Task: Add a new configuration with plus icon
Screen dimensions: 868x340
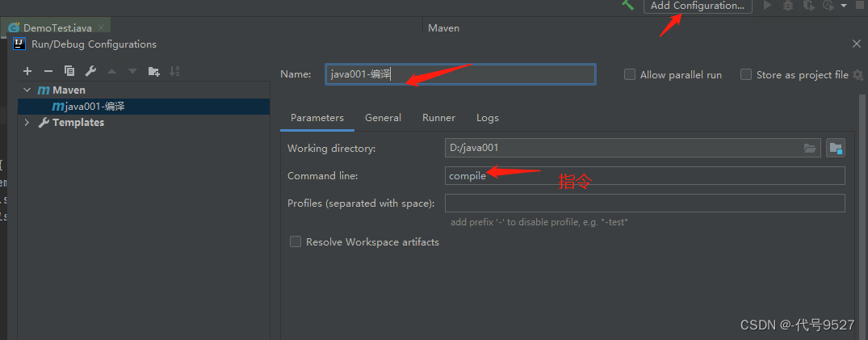Action: tap(27, 71)
